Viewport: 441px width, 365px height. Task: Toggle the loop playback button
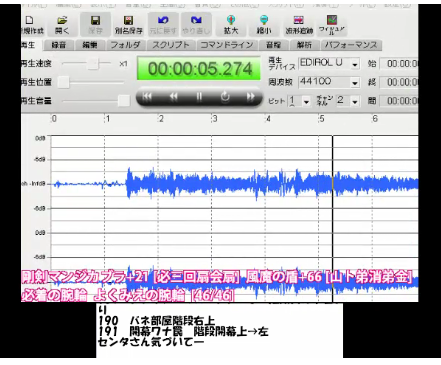click(225, 97)
